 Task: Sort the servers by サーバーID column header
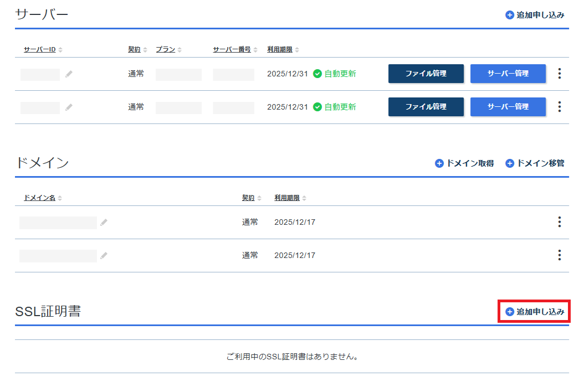(x=43, y=49)
